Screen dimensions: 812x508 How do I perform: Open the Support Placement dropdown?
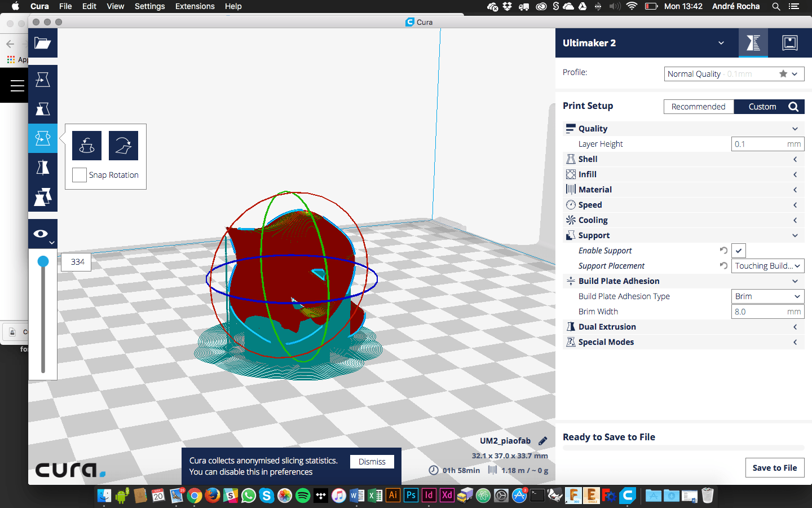click(767, 266)
